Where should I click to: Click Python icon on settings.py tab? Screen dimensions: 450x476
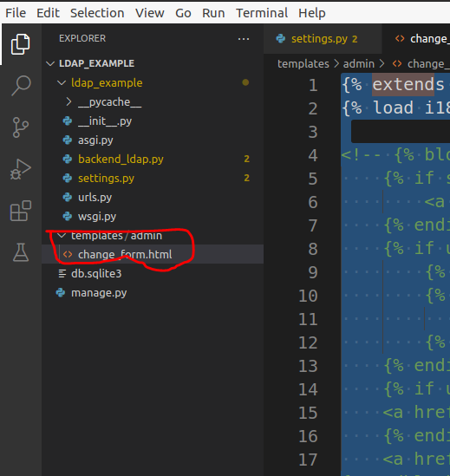[x=281, y=39]
